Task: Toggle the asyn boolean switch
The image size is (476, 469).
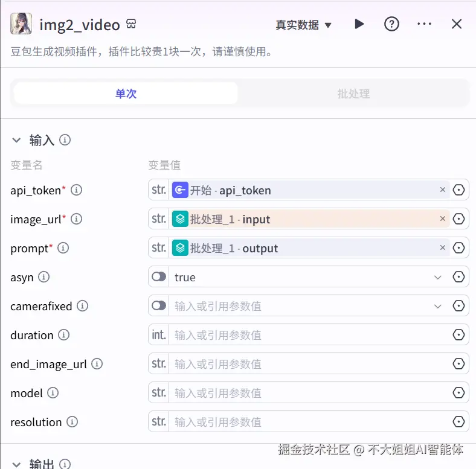Action: [x=159, y=276]
